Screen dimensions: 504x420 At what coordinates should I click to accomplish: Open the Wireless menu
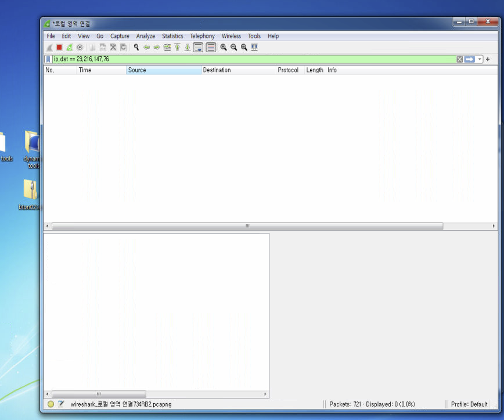pyautogui.click(x=231, y=36)
